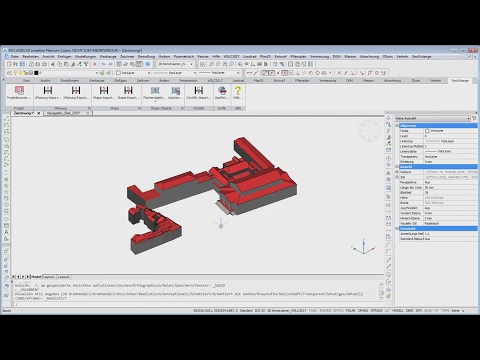Screen dimensions: 480x360
Task: Start the CityGML Import tool
Action: [199, 92]
